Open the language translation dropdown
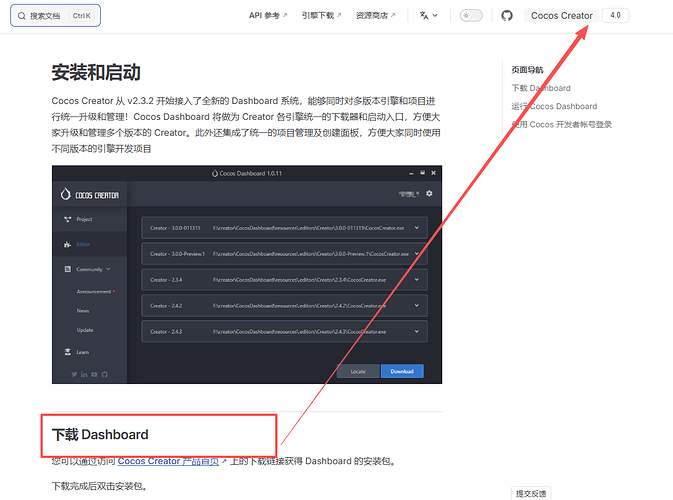The width and height of the screenshot is (673, 500). point(428,15)
